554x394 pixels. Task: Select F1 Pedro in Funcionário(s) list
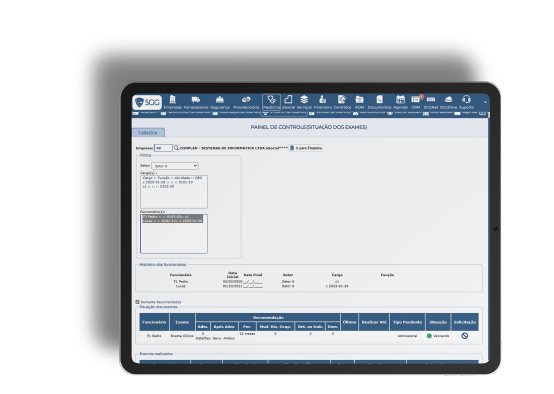172,217
